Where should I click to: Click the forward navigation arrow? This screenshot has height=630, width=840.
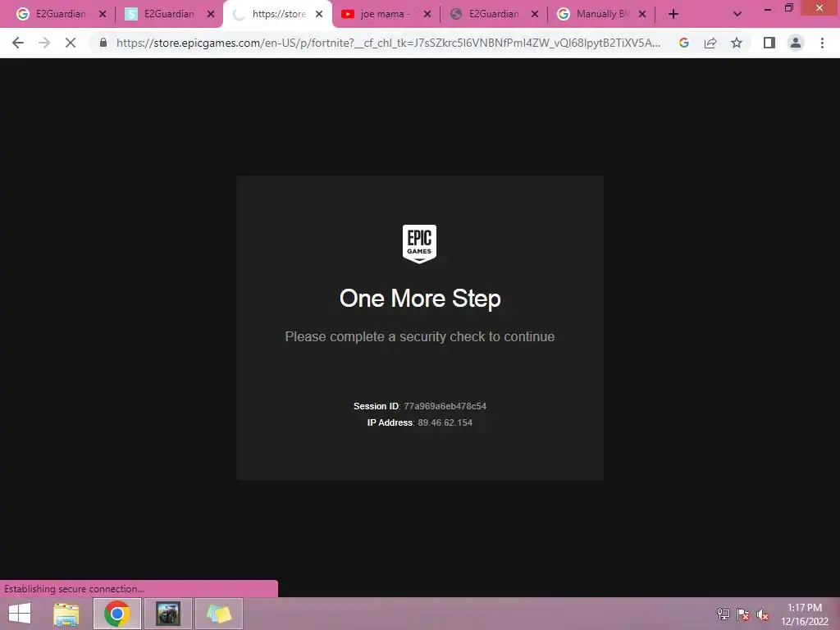[44, 43]
